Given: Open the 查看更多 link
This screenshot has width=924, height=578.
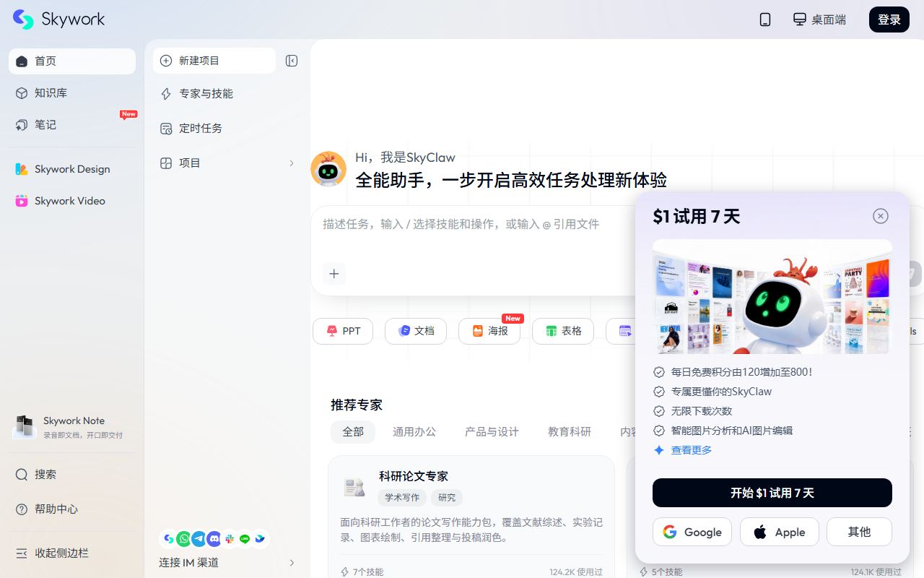Looking at the screenshot, I should point(691,450).
